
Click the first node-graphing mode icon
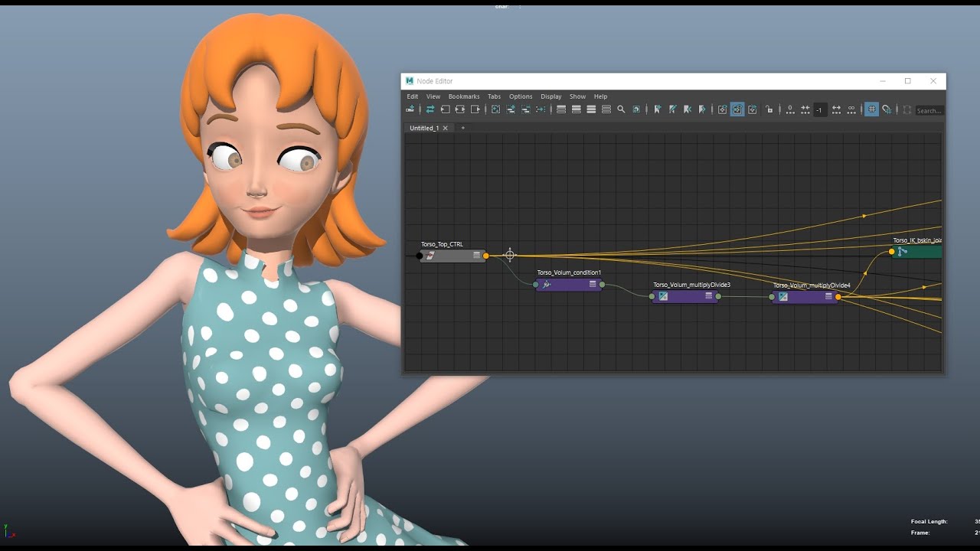[x=722, y=109]
